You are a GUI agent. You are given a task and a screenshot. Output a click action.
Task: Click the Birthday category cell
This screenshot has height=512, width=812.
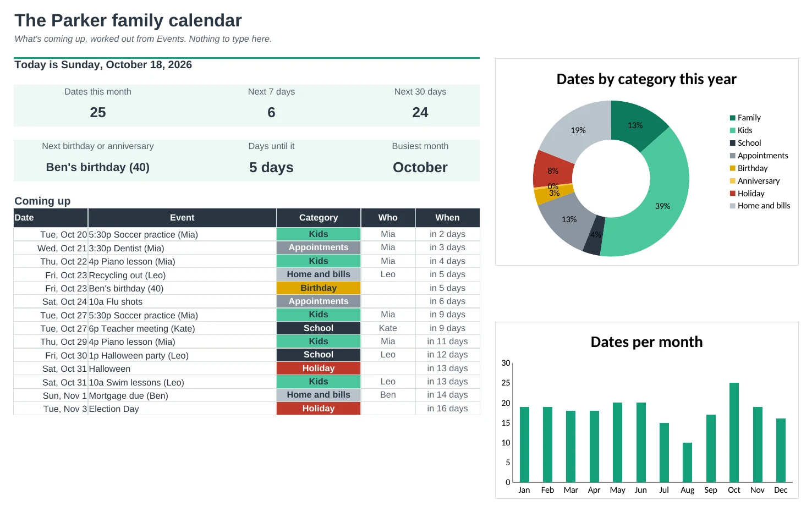click(319, 288)
